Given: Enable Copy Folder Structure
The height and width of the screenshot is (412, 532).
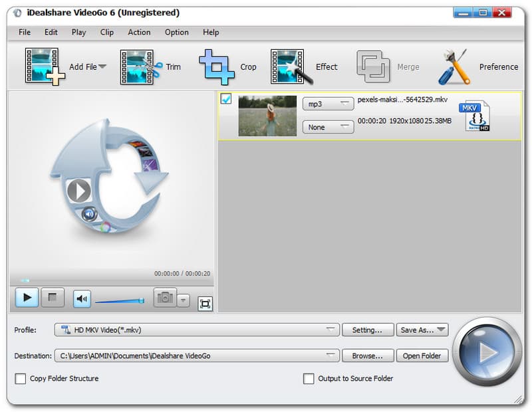Looking at the screenshot, I should pyautogui.click(x=20, y=379).
